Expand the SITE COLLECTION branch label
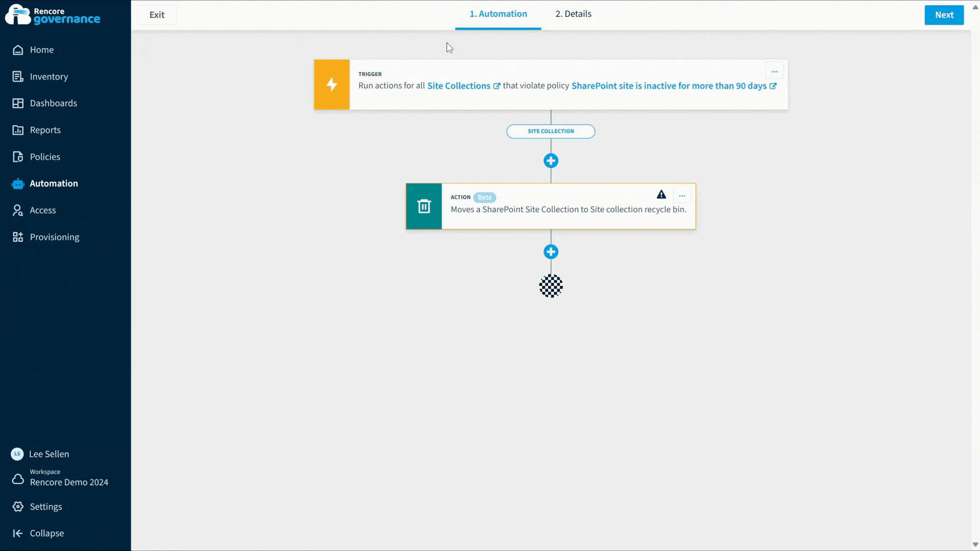The height and width of the screenshot is (551, 980). click(550, 131)
